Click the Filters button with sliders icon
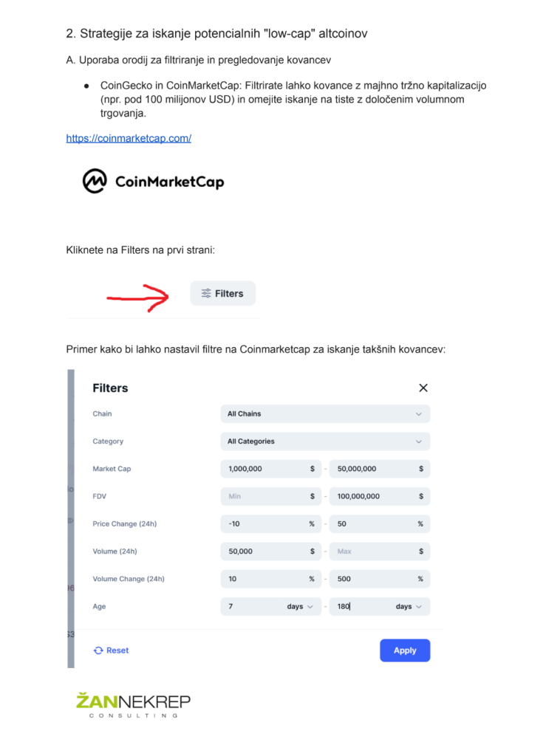This screenshot has width=560, height=756. [222, 293]
